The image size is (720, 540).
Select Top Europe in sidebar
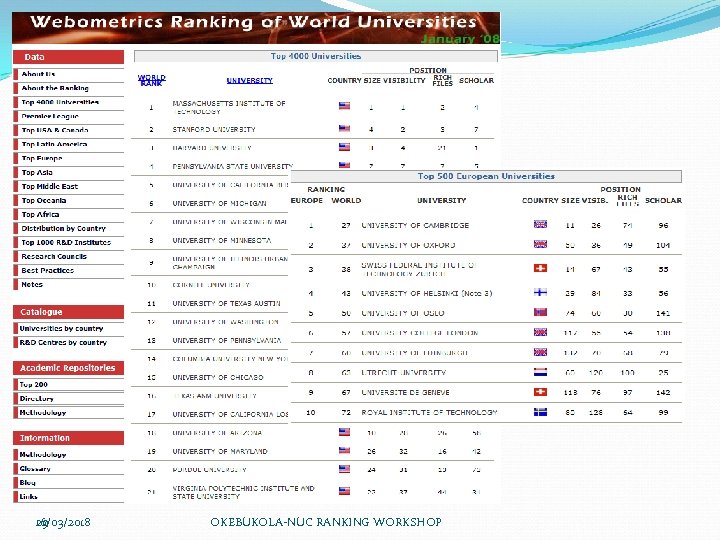point(42,158)
